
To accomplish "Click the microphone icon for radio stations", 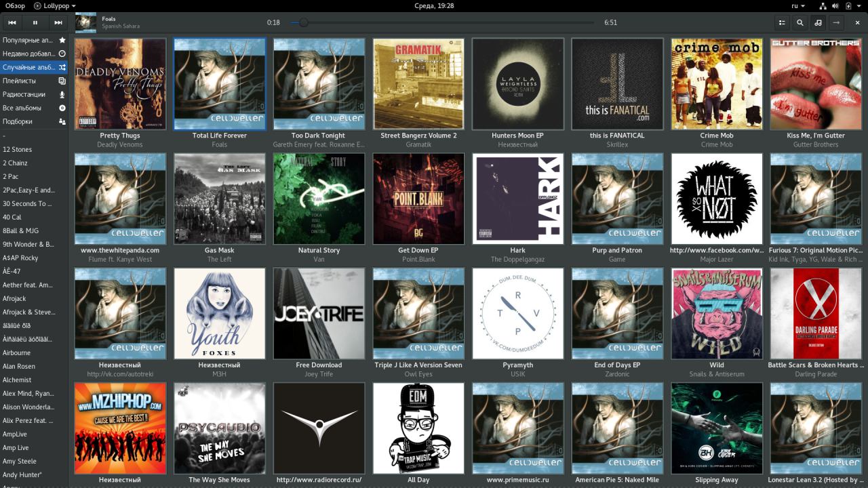I will [62, 94].
